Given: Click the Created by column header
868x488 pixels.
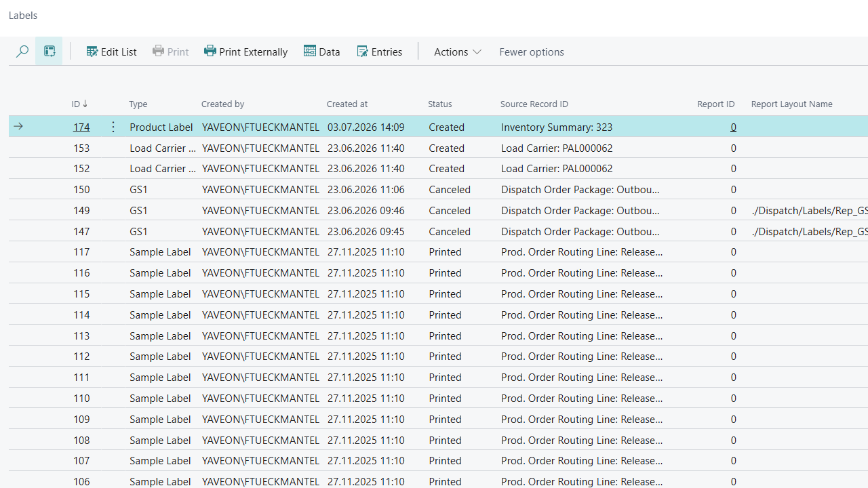Looking at the screenshot, I should click(222, 104).
